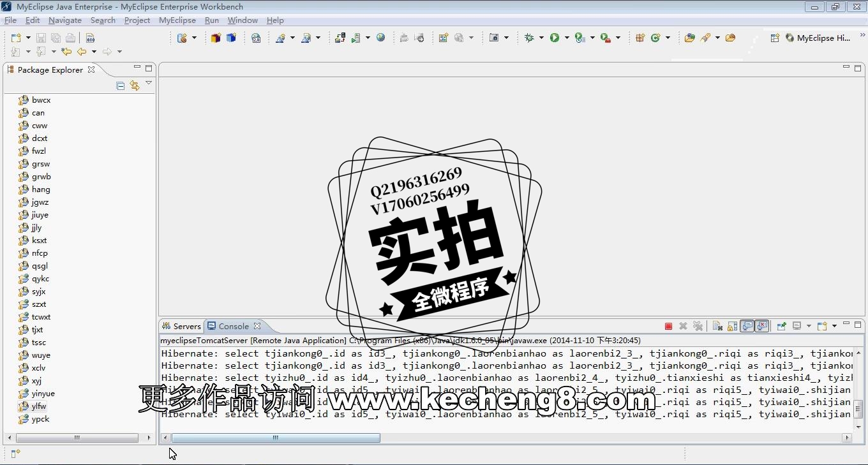Maximize the Console panel
This screenshot has height=465, width=868.
tap(858, 325)
